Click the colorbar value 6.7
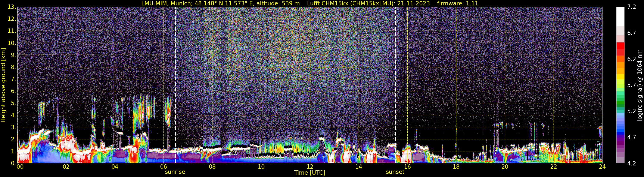The height and width of the screenshot is (177, 644). (x=632, y=33)
